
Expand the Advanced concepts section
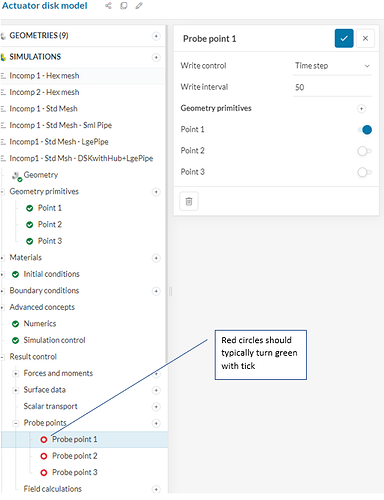pyautogui.click(x=2, y=307)
